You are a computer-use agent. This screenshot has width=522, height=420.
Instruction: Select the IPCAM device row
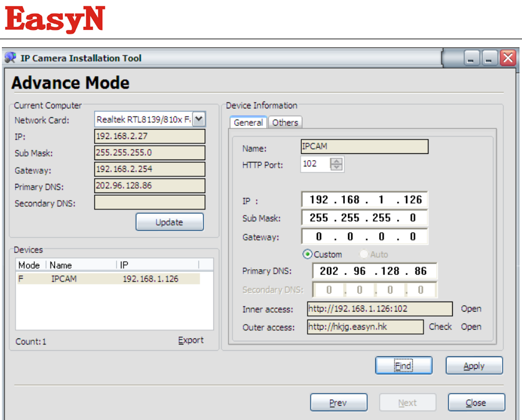108,279
